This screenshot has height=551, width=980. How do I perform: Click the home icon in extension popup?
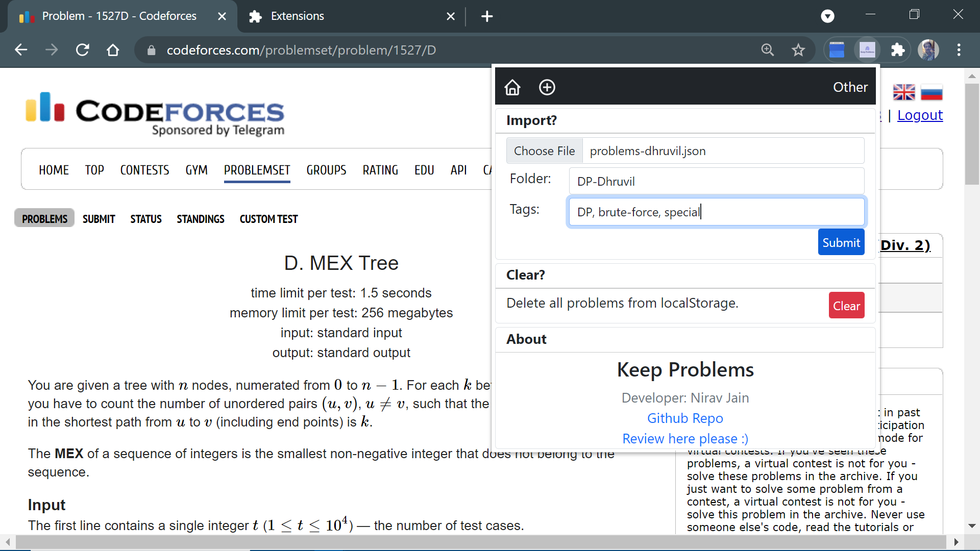click(512, 87)
